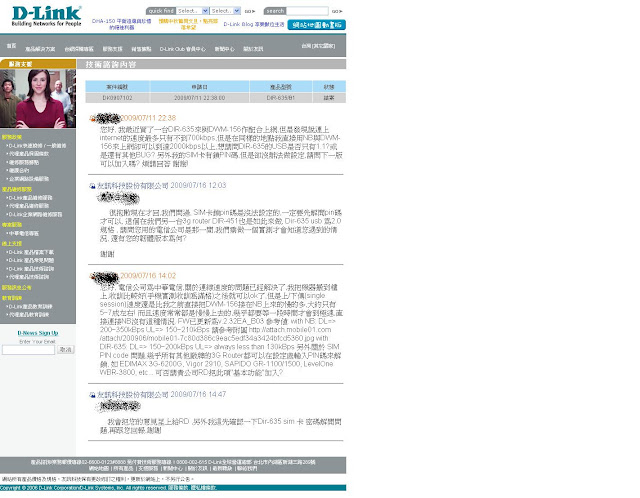Image resolution: width=640 pixels, height=498 pixels.
Task: Click user icon beside 2009/07/16 14:02 post
Action: [x=93, y=276]
